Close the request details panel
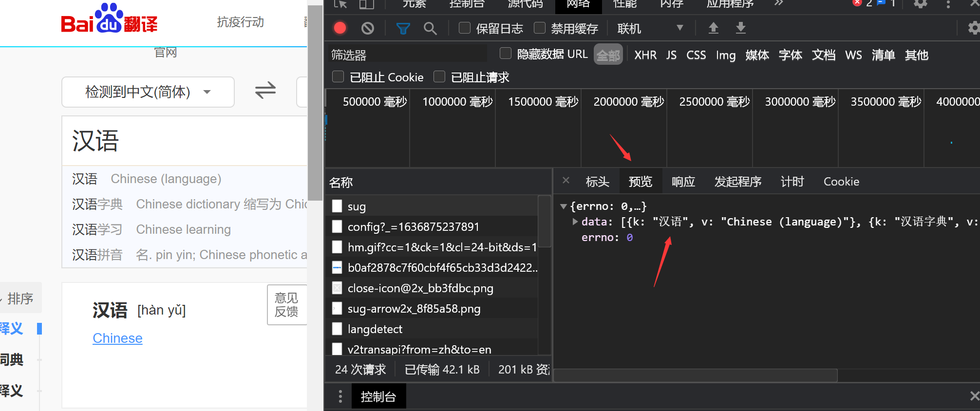 coord(566,180)
